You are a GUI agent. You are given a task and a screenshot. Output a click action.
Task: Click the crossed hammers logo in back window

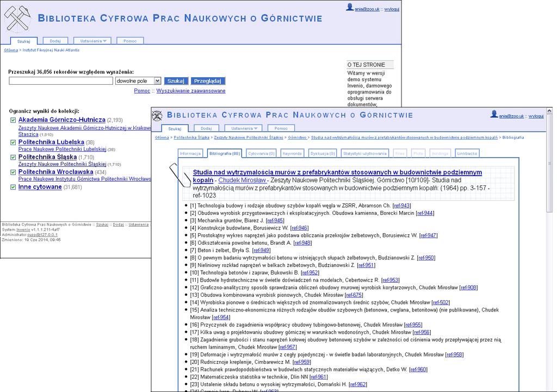tap(17, 18)
